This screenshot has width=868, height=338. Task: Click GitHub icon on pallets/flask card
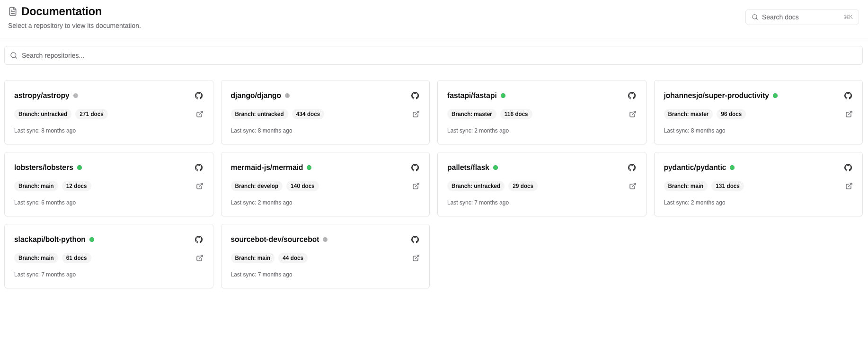632,168
